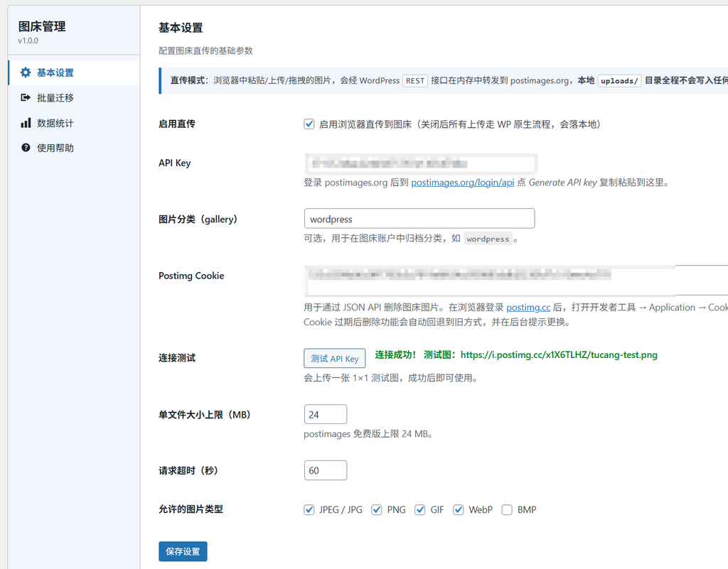The height and width of the screenshot is (569, 728).
Task: Click the Cookie 过期后删除功能 hint line
Action: 437,322
